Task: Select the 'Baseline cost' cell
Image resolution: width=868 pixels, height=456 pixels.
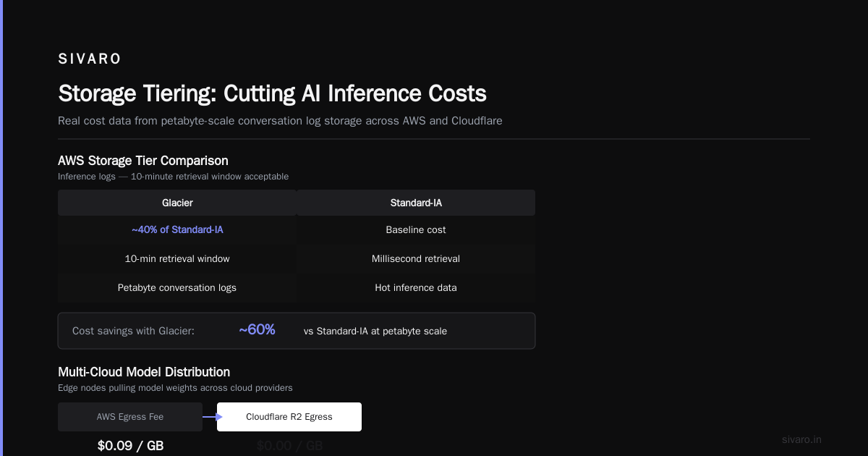Action: coord(416,229)
